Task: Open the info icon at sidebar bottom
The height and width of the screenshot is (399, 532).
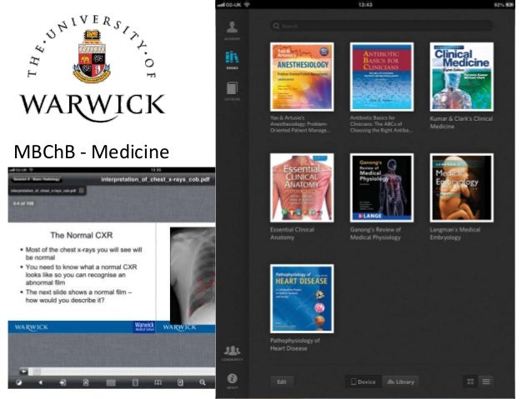Action: click(232, 381)
